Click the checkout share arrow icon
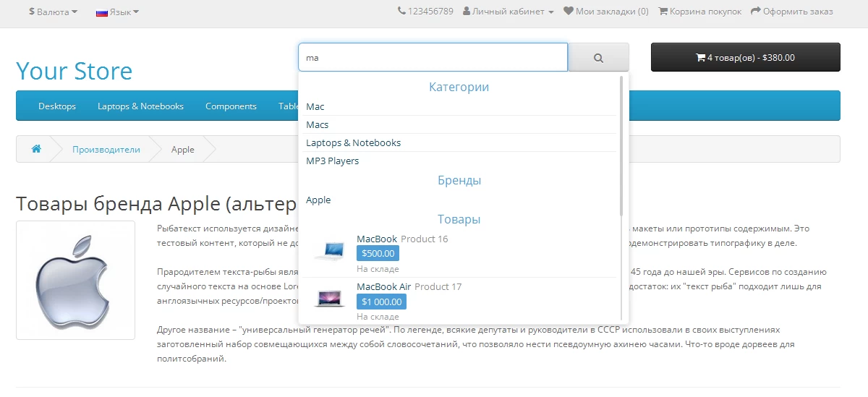The height and width of the screenshot is (397, 868). (756, 12)
